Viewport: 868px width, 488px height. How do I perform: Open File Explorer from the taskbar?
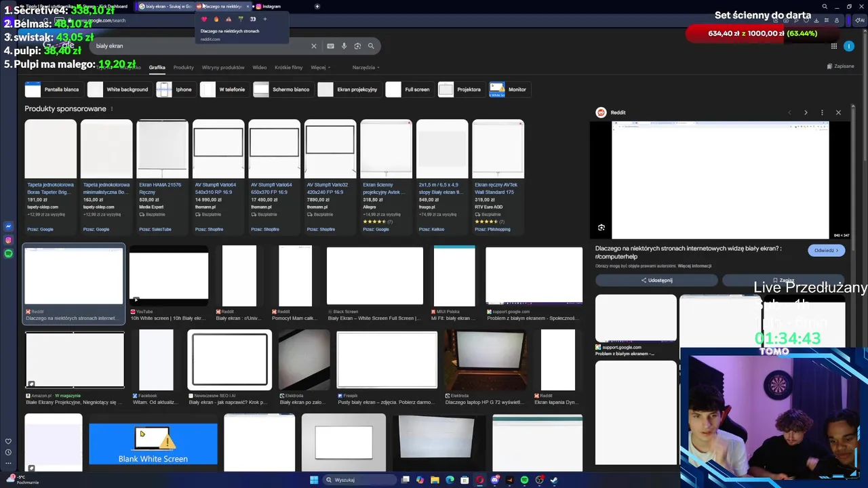pos(435,480)
